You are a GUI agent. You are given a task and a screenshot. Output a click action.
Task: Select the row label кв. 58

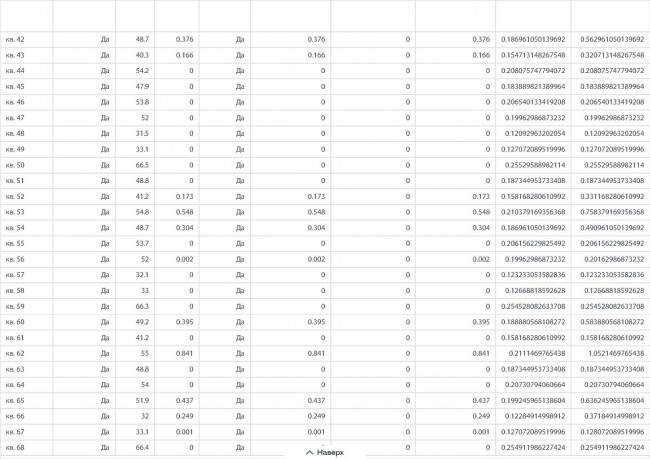(15, 291)
